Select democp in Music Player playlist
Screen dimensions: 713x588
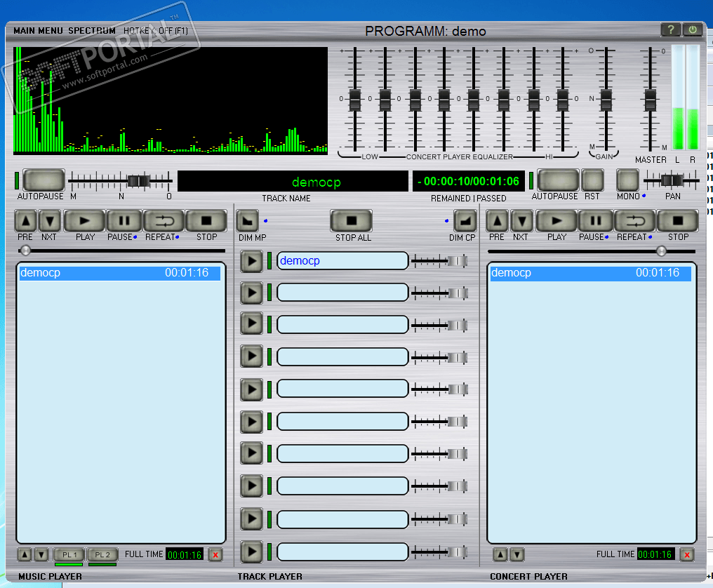(119, 273)
